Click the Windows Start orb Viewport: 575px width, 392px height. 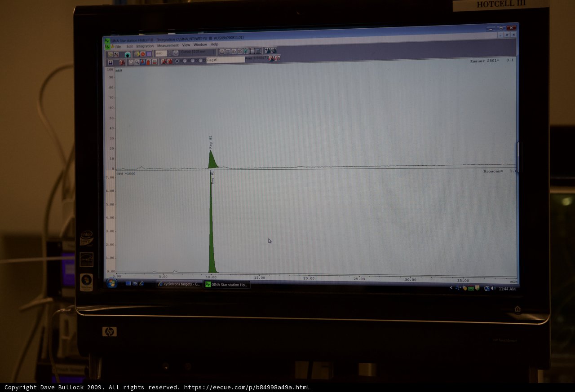(x=112, y=283)
